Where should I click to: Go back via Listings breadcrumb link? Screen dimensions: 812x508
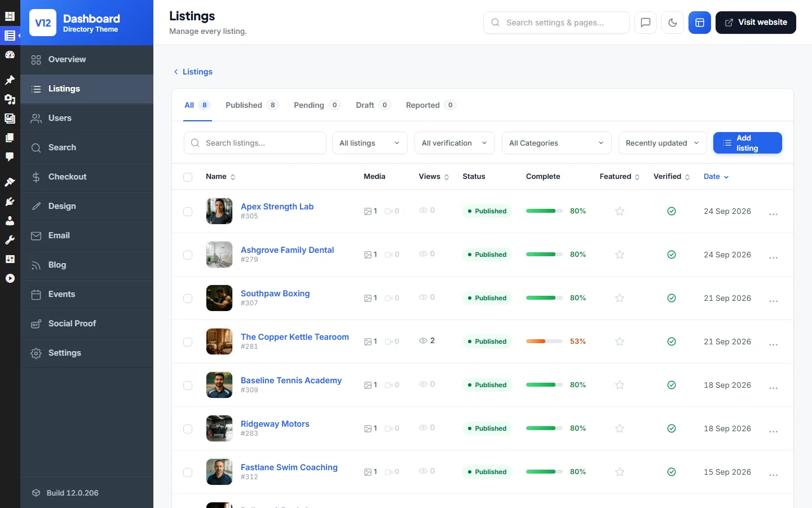[x=193, y=72]
